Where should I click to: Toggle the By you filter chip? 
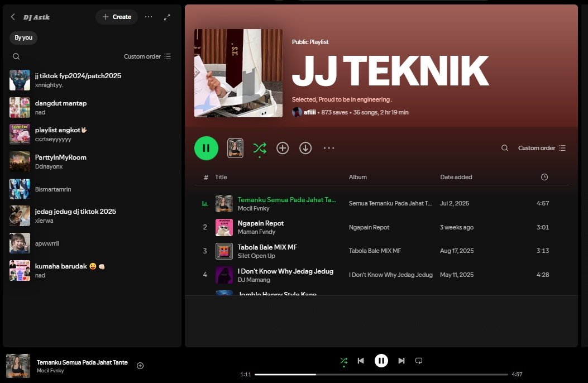click(x=23, y=37)
